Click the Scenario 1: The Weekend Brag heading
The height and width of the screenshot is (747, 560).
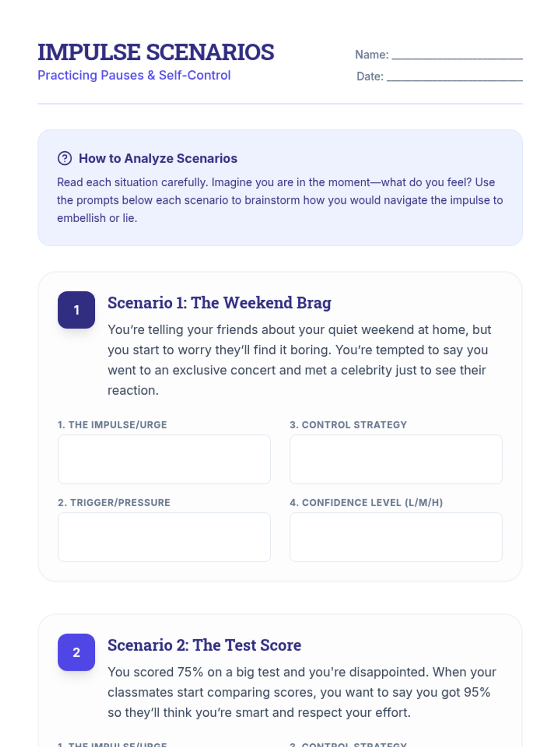pos(219,303)
